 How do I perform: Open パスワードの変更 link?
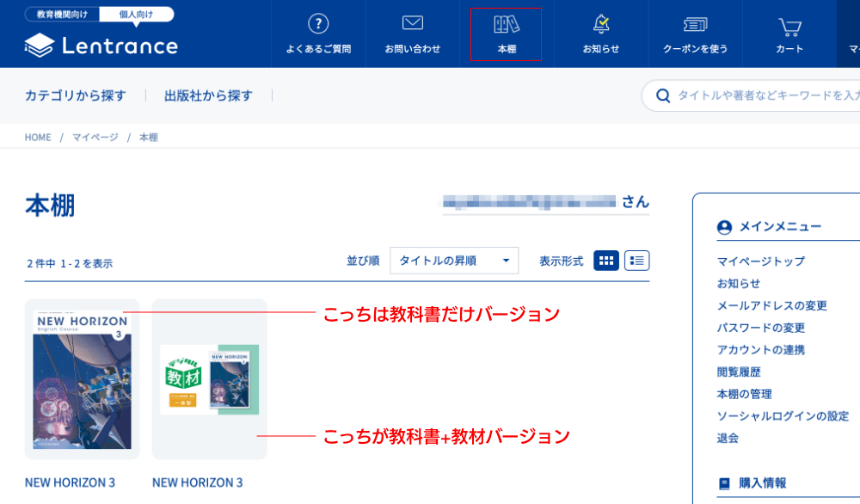click(761, 328)
